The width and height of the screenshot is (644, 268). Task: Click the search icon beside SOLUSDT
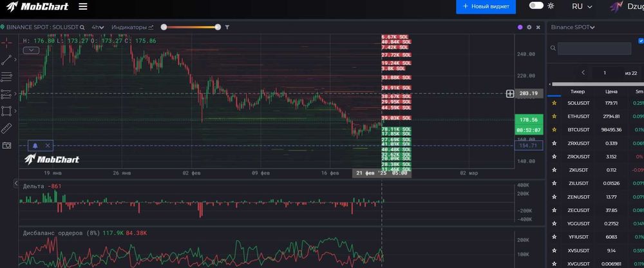pyautogui.click(x=82, y=28)
